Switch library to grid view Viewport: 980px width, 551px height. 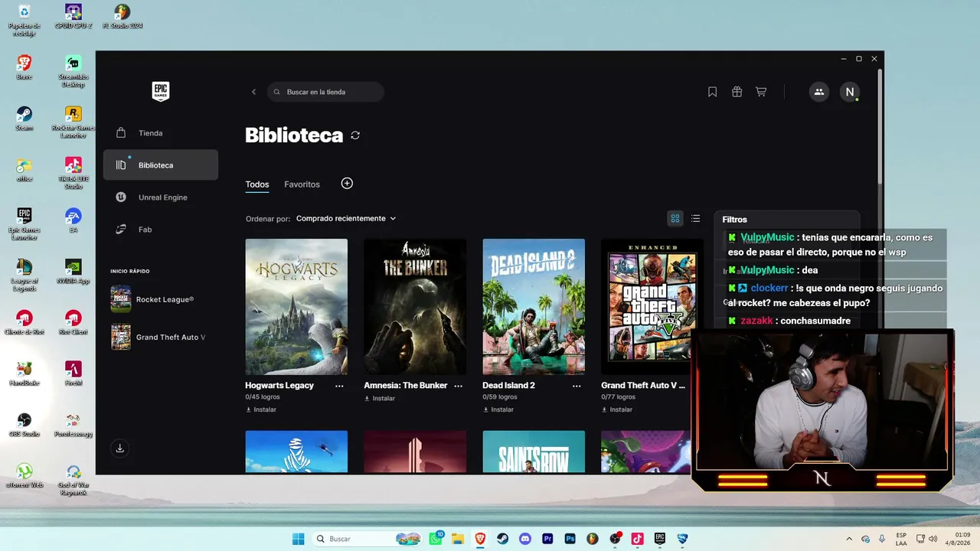tap(675, 219)
